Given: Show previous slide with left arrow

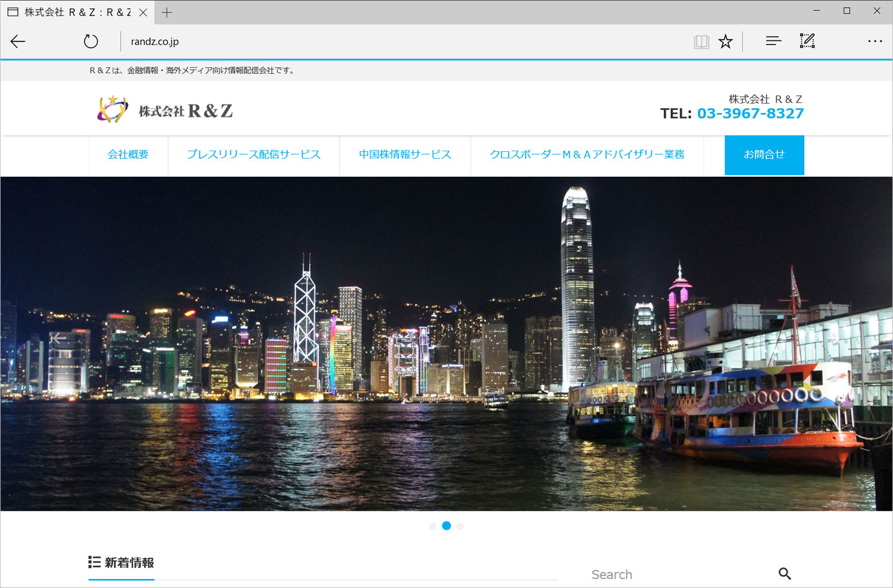Looking at the screenshot, I should click(58, 339).
